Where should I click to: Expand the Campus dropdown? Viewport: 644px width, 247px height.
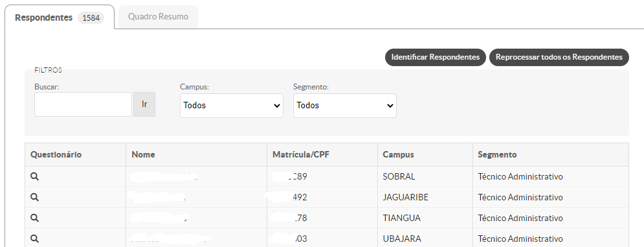click(232, 106)
